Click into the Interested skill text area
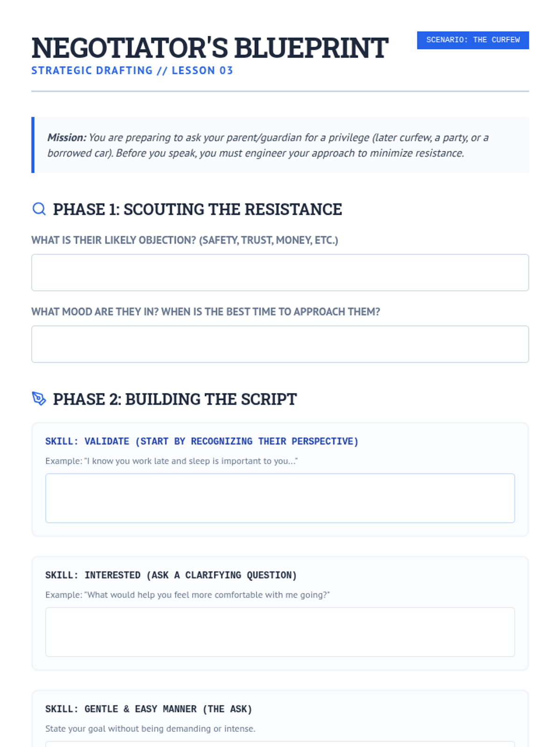This screenshot has width=560, height=747. click(280, 632)
